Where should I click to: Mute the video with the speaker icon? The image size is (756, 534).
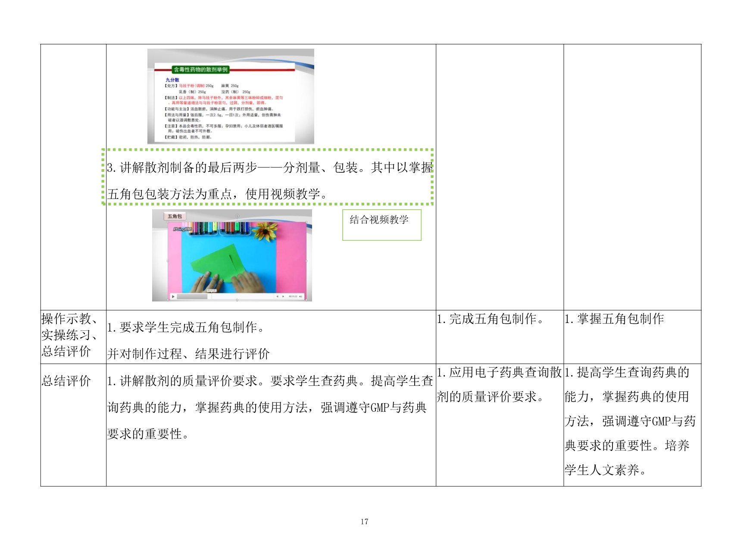300,296
